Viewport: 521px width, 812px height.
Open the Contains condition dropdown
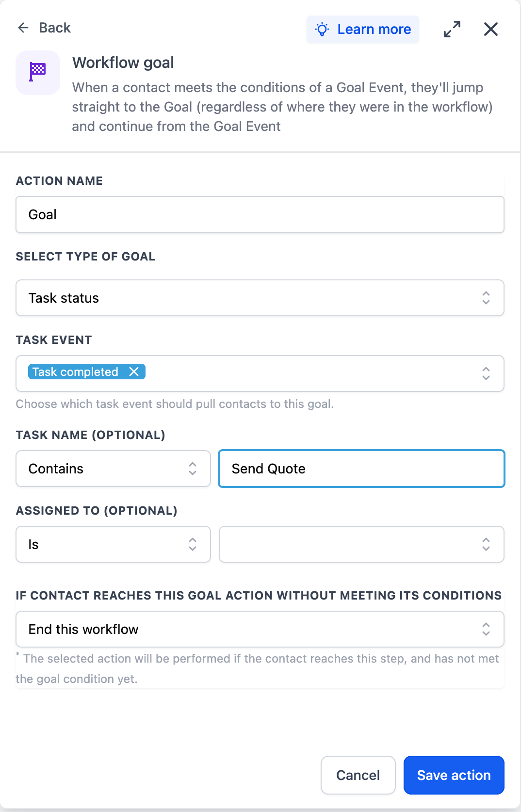pyautogui.click(x=114, y=469)
